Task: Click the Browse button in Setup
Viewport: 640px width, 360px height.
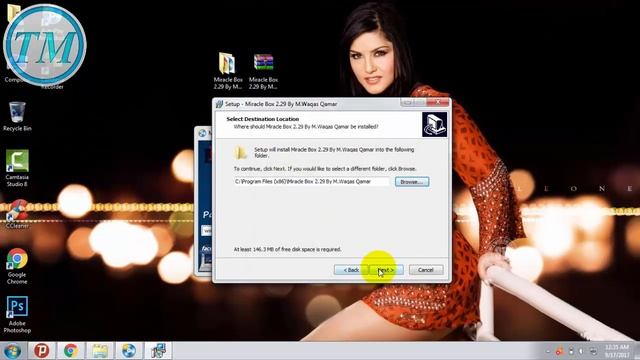Action: click(x=412, y=182)
